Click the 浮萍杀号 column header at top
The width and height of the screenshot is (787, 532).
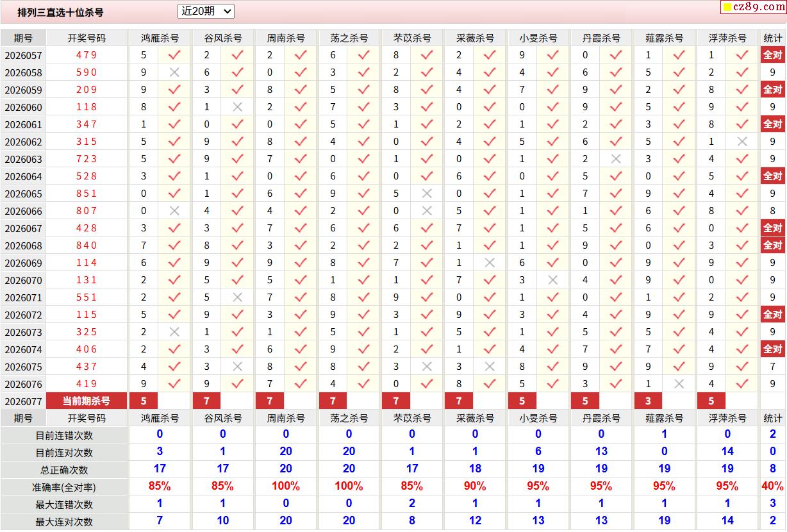(x=727, y=38)
